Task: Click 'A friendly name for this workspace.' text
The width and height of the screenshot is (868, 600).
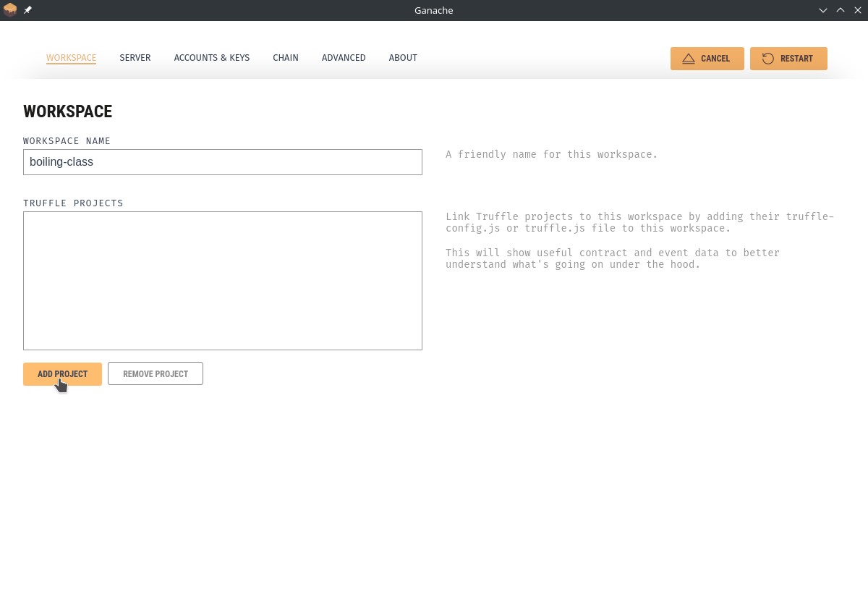Action: (x=552, y=154)
